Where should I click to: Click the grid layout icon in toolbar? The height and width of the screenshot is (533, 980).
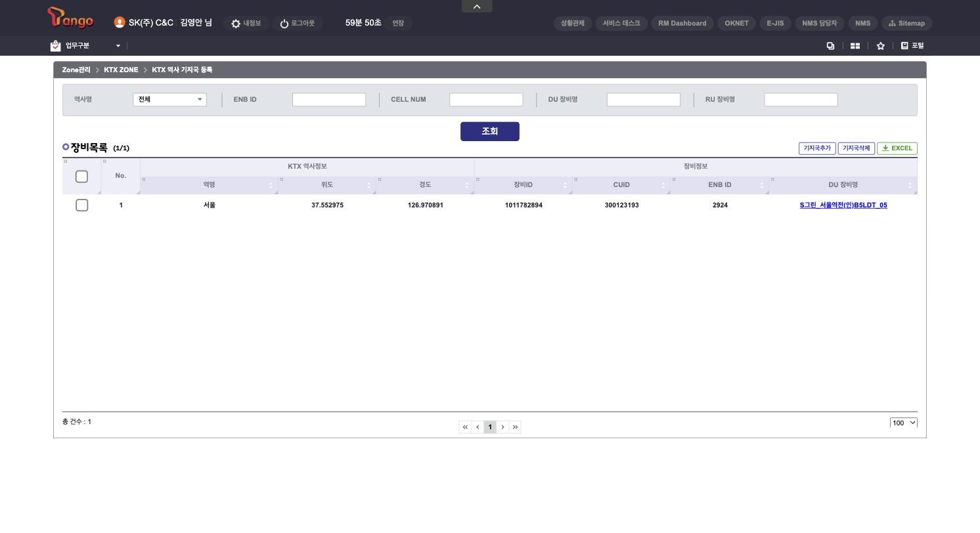tap(855, 46)
